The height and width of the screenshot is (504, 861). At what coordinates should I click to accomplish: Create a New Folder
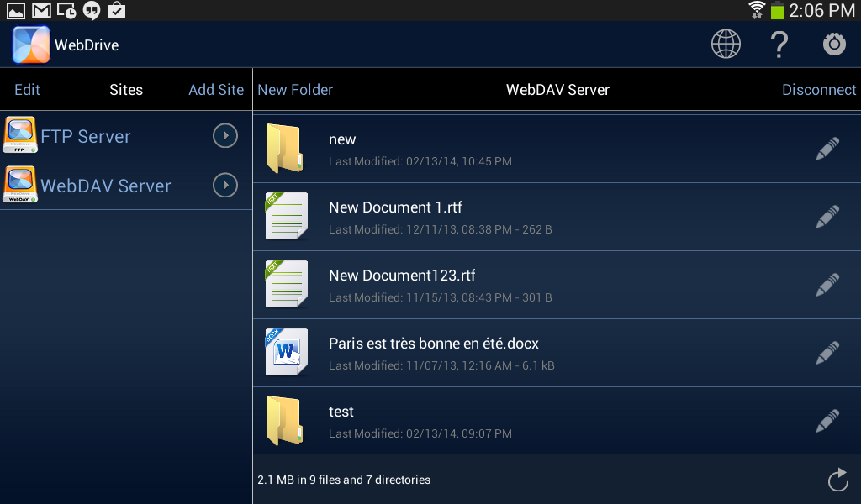[295, 89]
